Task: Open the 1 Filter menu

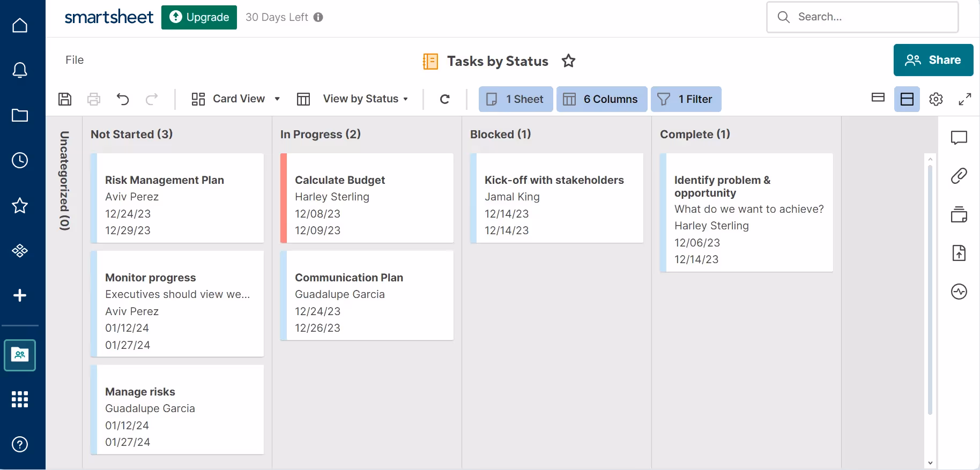Action: tap(686, 99)
